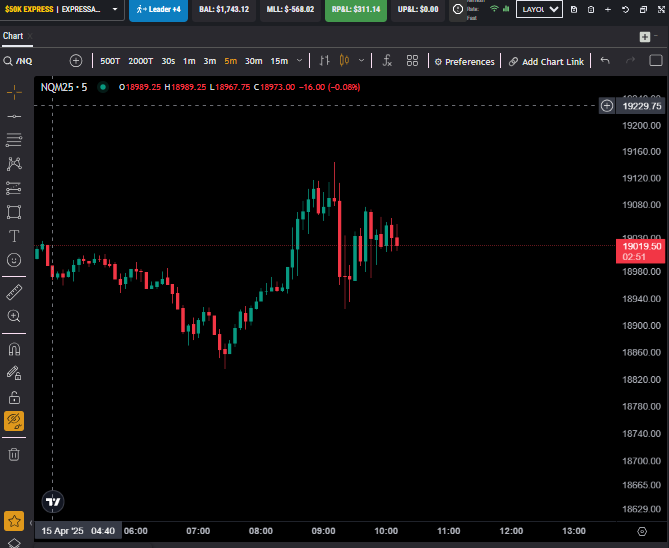Click the BAL: $1,743.12 balance display
The width and height of the screenshot is (669, 548).
pos(224,9)
